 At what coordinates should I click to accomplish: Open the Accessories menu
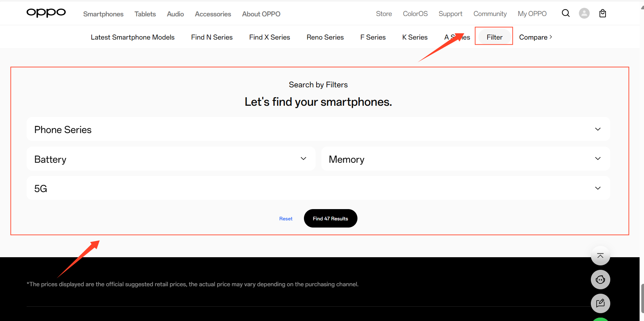(x=213, y=14)
